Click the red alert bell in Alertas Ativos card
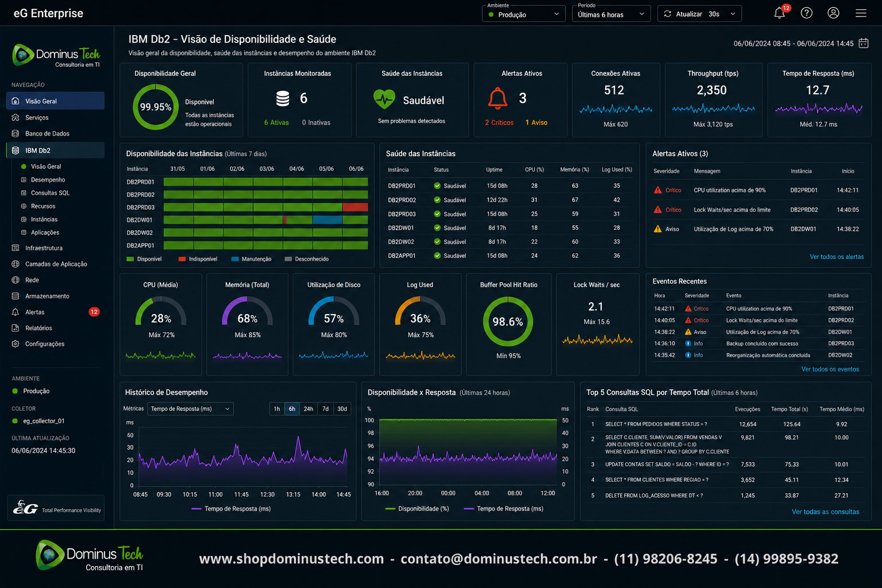Screen dimensions: 882x588 tap(498, 99)
